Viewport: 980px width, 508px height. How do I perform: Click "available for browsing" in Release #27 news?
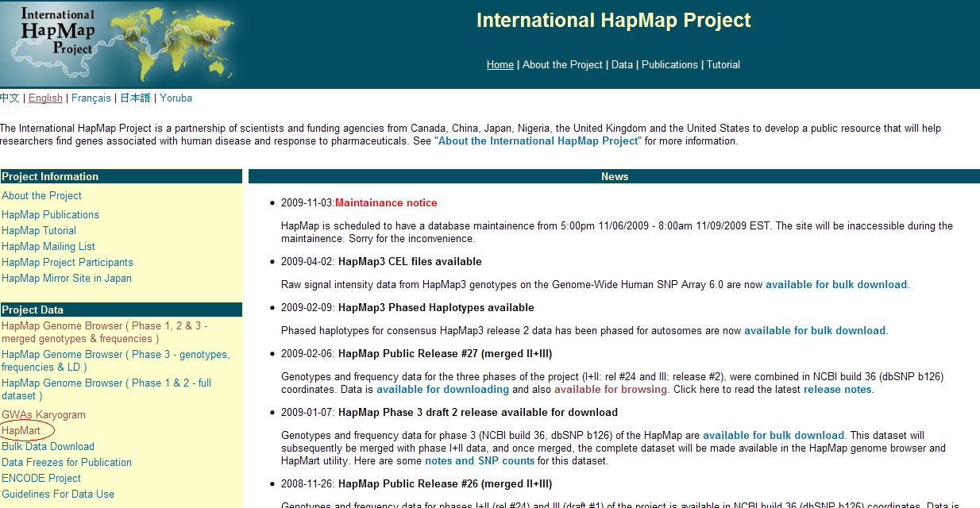pos(612,390)
